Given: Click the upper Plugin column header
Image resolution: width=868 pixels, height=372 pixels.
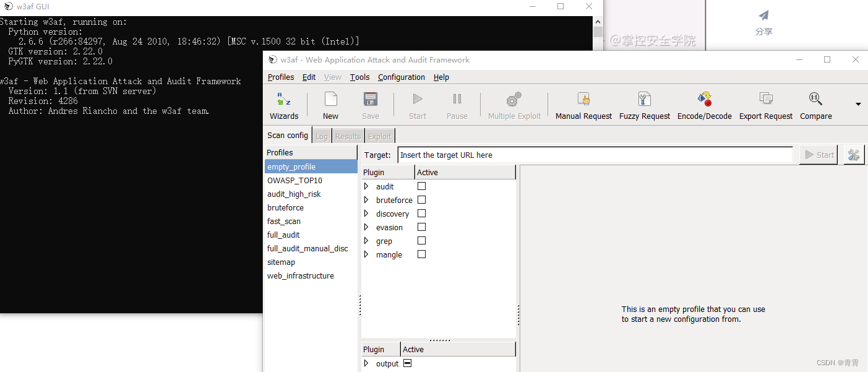Looking at the screenshot, I should tap(388, 172).
